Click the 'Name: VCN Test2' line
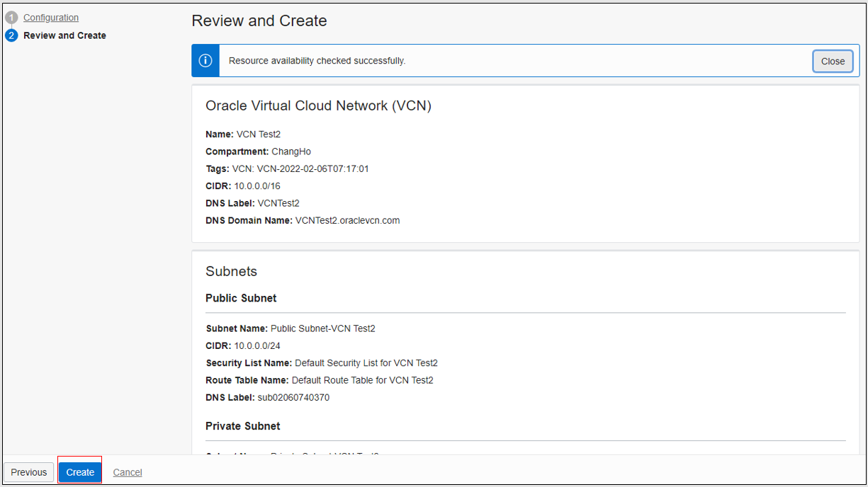 (x=243, y=134)
